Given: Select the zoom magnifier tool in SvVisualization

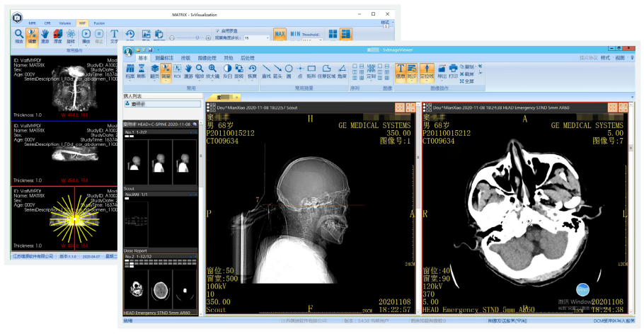Looking at the screenshot, I should [19, 36].
